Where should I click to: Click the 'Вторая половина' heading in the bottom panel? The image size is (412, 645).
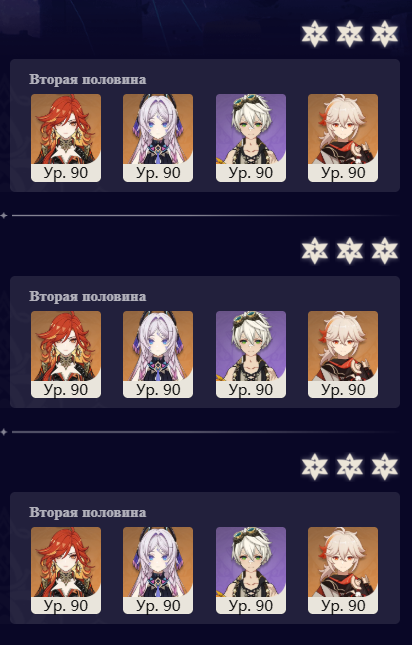tap(88, 513)
